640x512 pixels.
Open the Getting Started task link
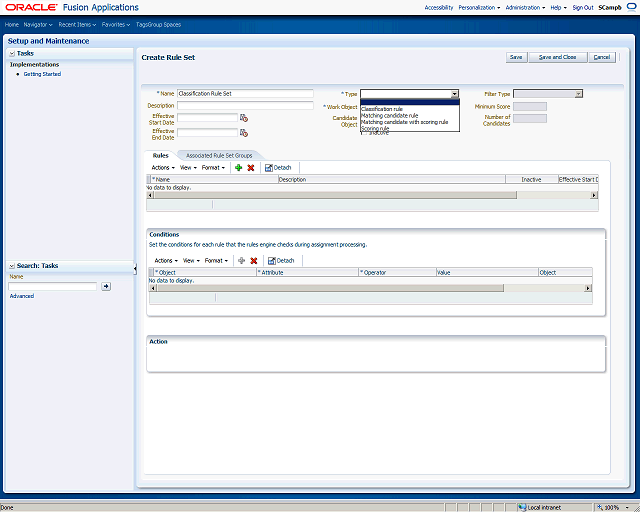pos(42,74)
